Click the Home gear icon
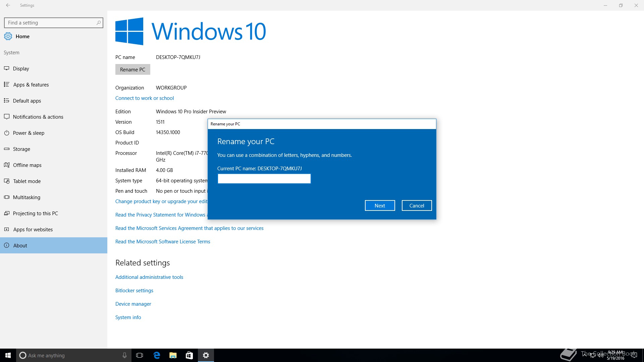This screenshot has width=644, height=362. pyautogui.click(x=8, y=36)
